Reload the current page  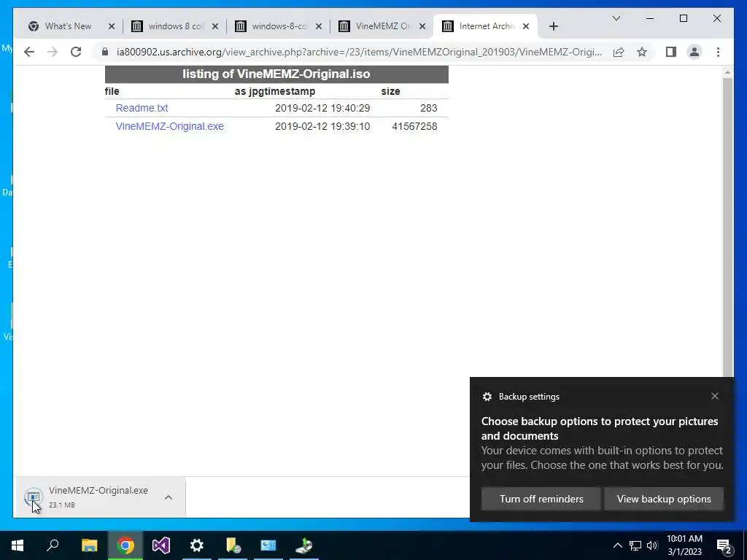[76, 52]
